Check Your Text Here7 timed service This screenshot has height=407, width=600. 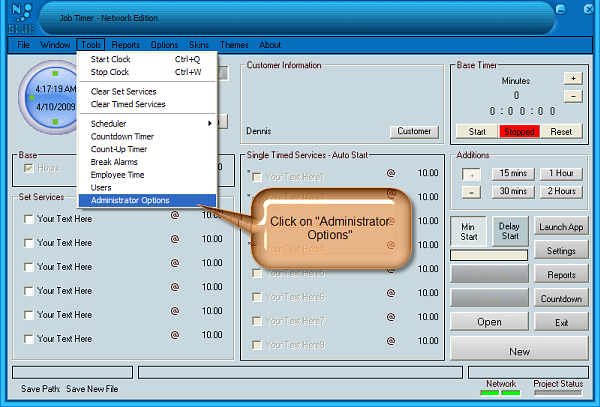tap(257, 321)
